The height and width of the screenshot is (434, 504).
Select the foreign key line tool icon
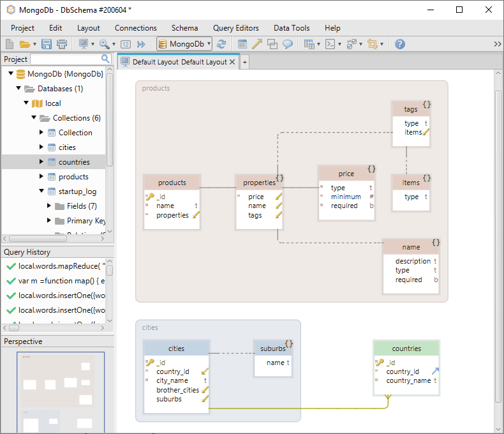257,44
